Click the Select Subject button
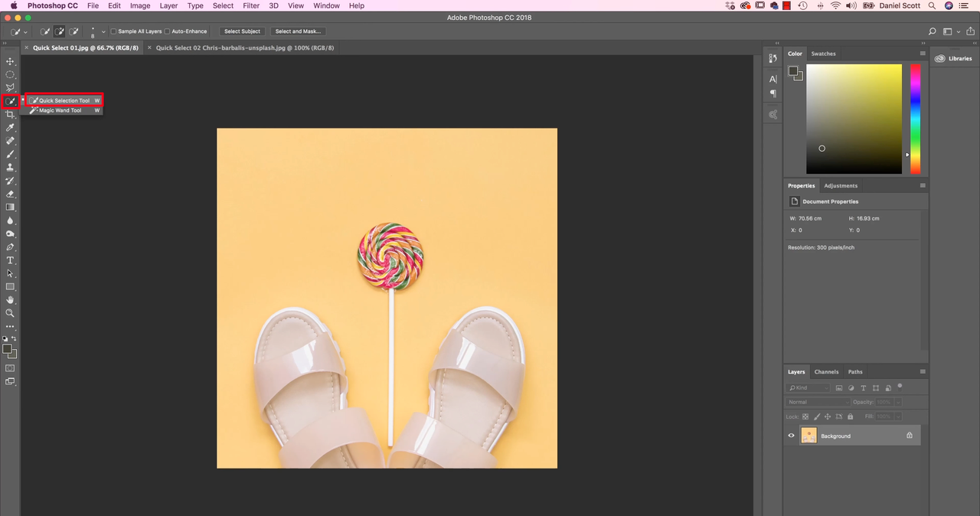 click(x=242, y=31)
